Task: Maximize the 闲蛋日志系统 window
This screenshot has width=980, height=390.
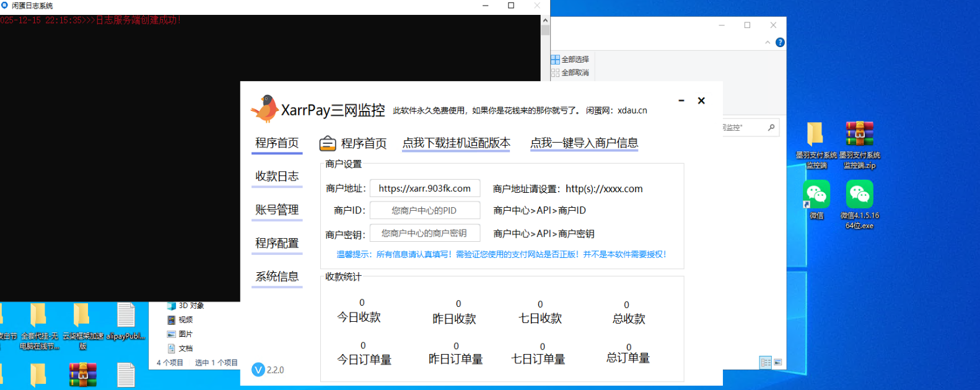Action: pos(511,6)
